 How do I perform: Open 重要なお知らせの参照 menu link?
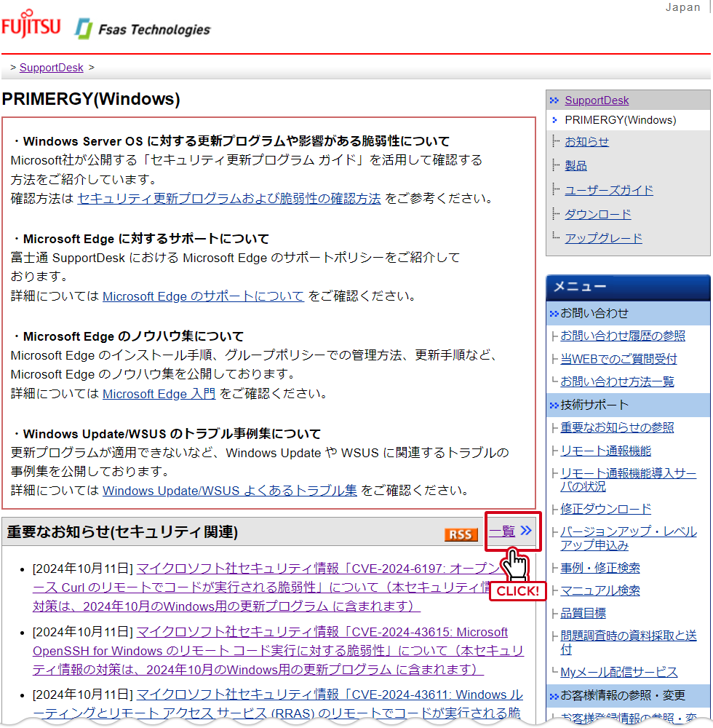617,427
